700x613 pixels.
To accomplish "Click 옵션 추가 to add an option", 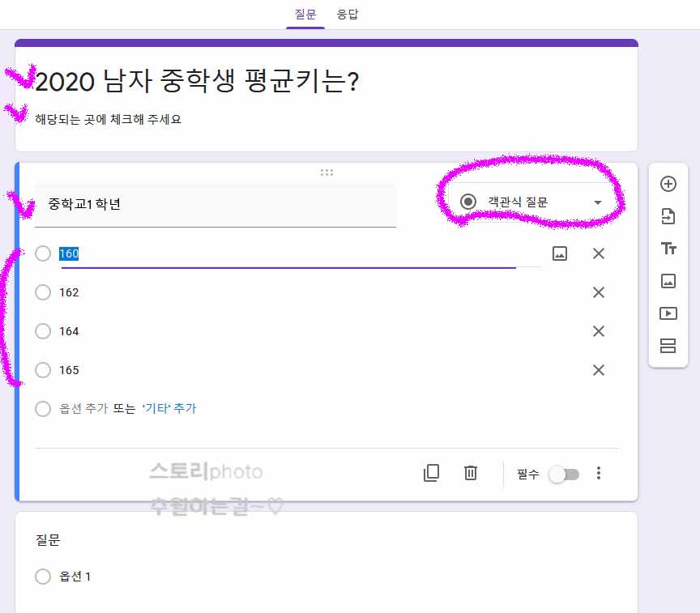I will 84,408.
